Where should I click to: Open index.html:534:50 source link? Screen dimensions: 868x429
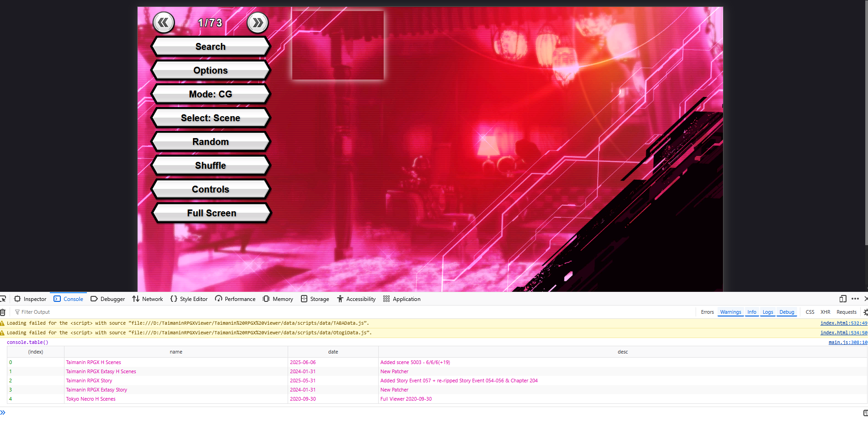click(843, 332)
